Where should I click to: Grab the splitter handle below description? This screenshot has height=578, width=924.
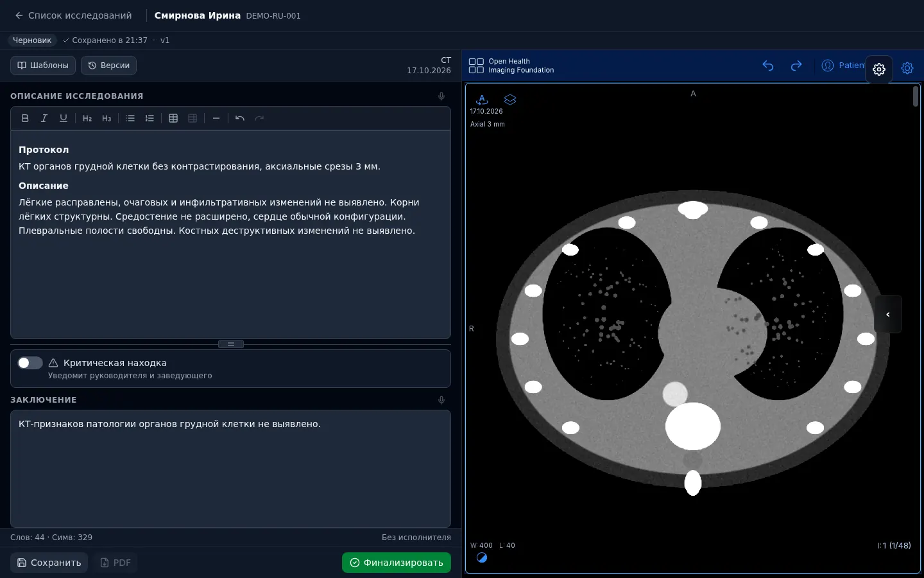click(231, 344)
